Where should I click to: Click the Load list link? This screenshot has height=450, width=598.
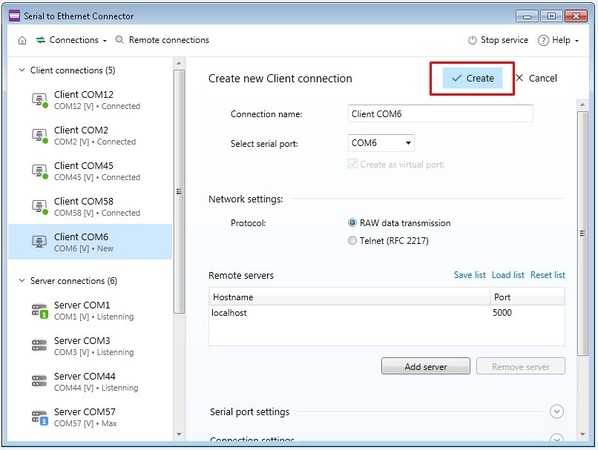pyautogui.click(x=508, y=275)
